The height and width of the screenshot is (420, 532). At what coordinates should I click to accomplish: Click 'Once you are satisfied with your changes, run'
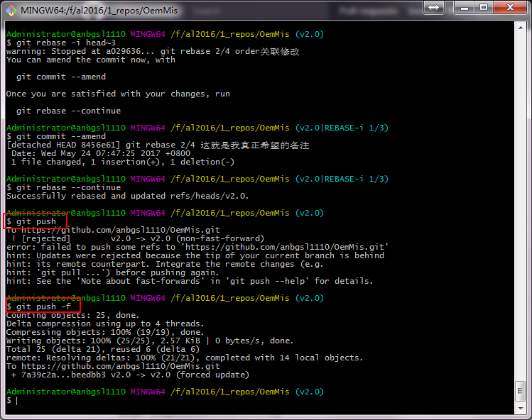[118, 94]
